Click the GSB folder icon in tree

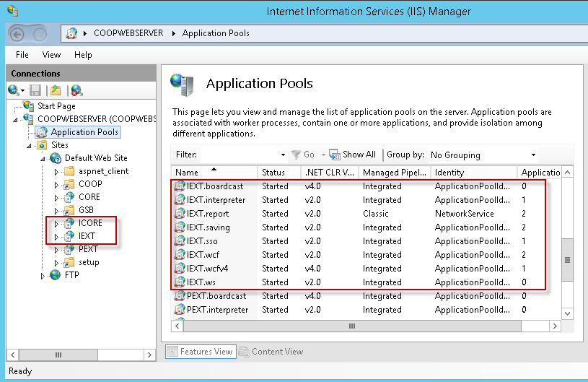tap(69, 210)
